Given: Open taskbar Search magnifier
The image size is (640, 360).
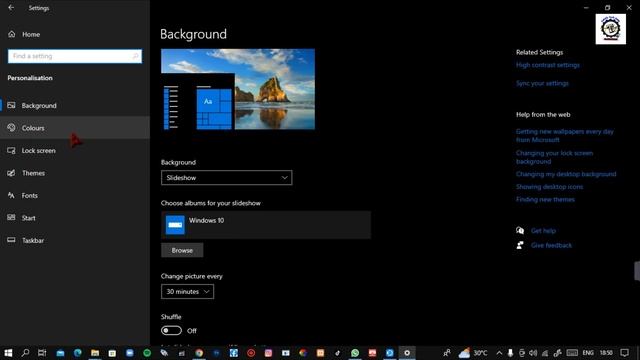Looking at the screenshot, I should pos(25,353).
